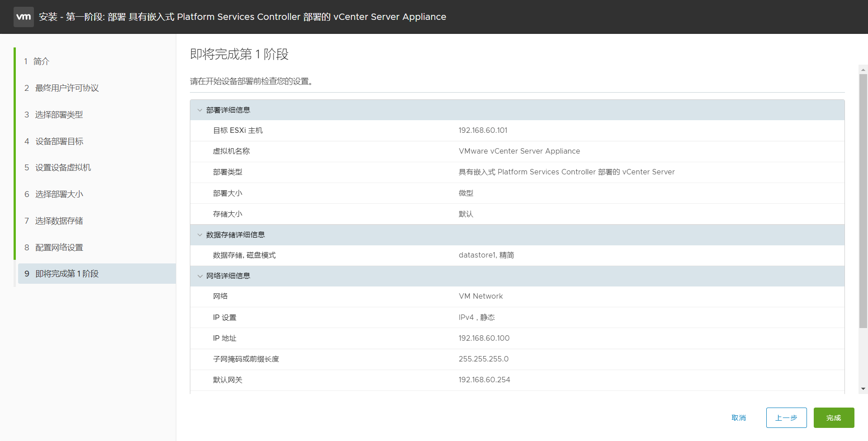
Task: Collapse the 部署详细信息 section
Action: (200, 110)
